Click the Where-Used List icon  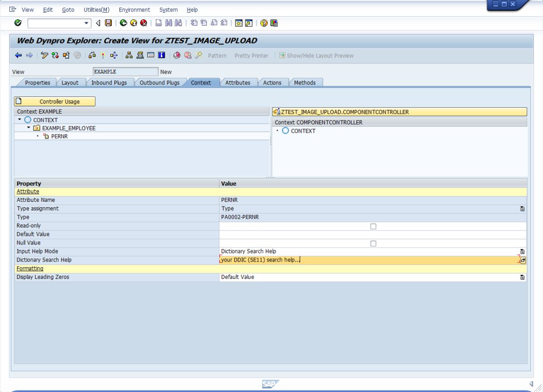click(x=114, y=56)
